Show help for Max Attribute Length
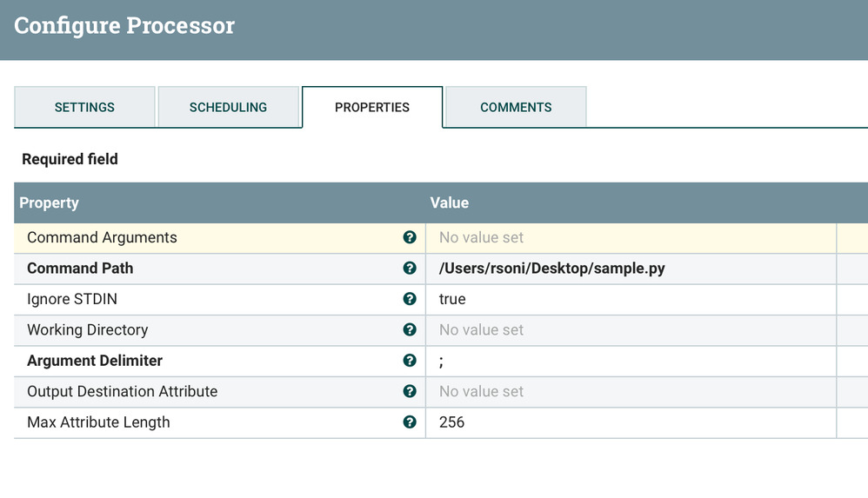Screen dimensions: 868x498 coord(410,422)
